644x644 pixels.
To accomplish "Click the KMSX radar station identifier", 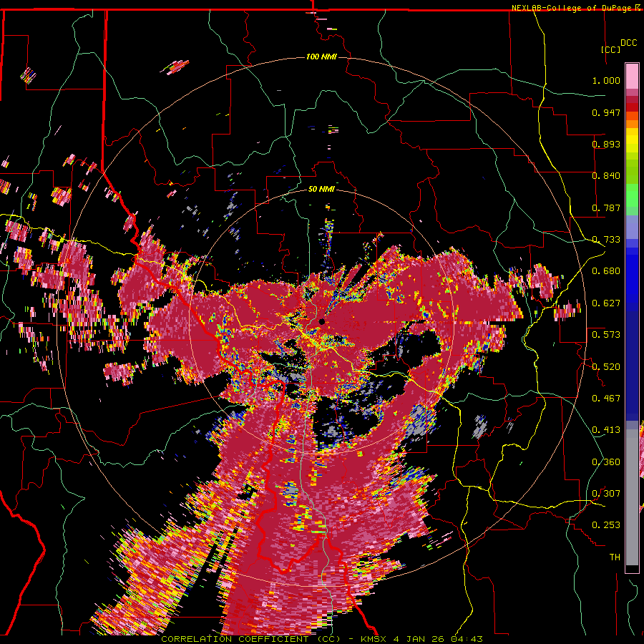I will coord(374,639).
